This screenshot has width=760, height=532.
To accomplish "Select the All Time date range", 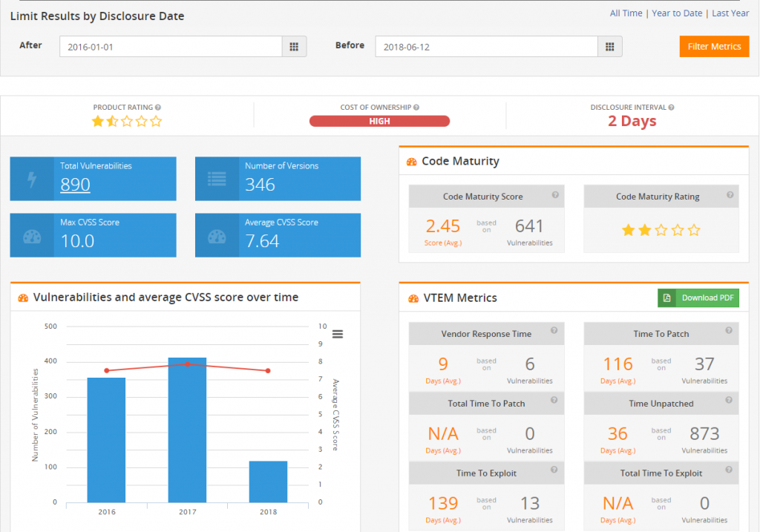I will click(626, 13).
